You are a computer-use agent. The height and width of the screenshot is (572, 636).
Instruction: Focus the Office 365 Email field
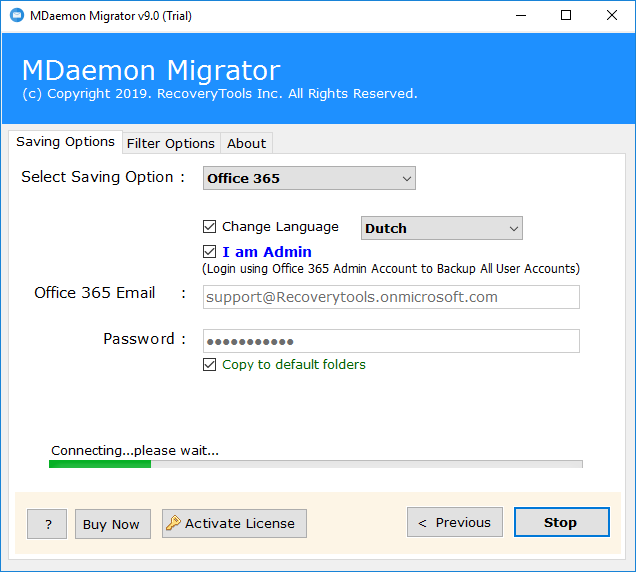[391, 297]
